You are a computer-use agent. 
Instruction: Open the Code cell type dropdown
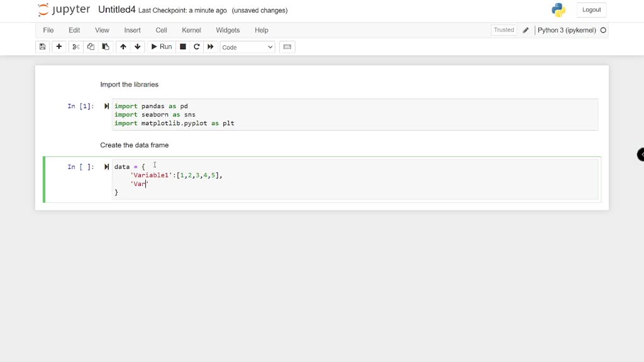click(247, 47)
